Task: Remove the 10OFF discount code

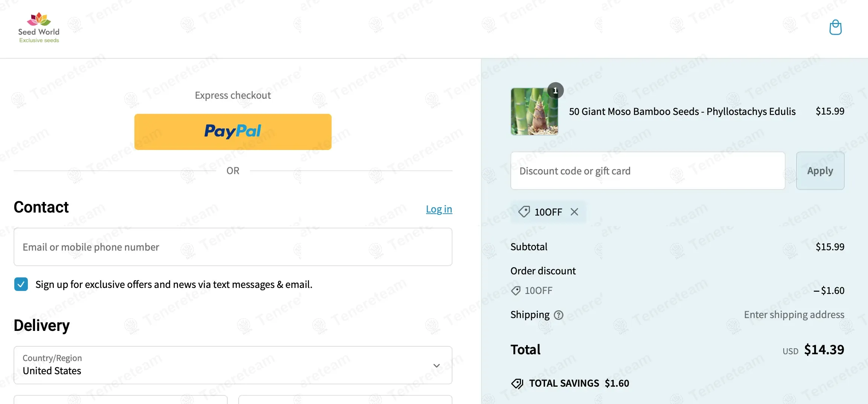Action: (574, 212)
